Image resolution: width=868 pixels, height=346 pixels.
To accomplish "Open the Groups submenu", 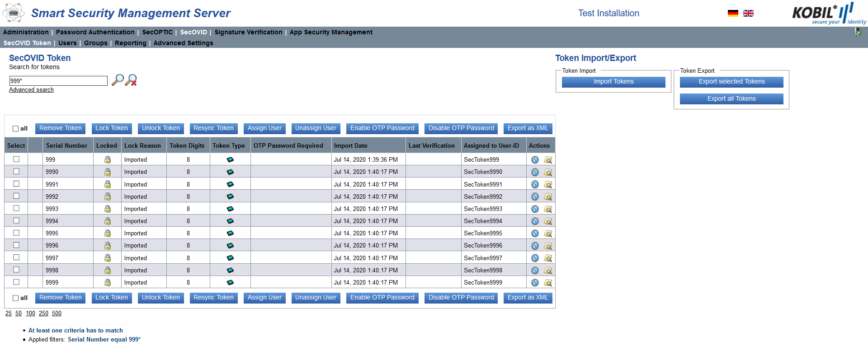I will 96,43.
